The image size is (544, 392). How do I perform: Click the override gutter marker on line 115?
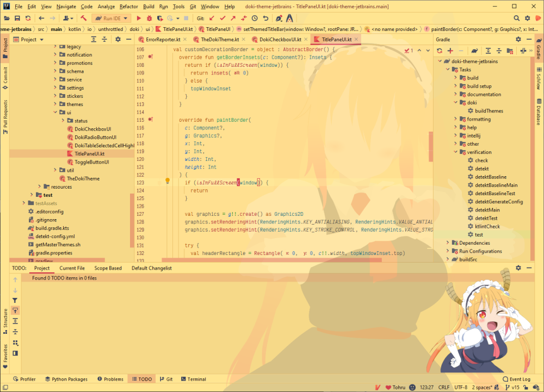tap(151, 120)
